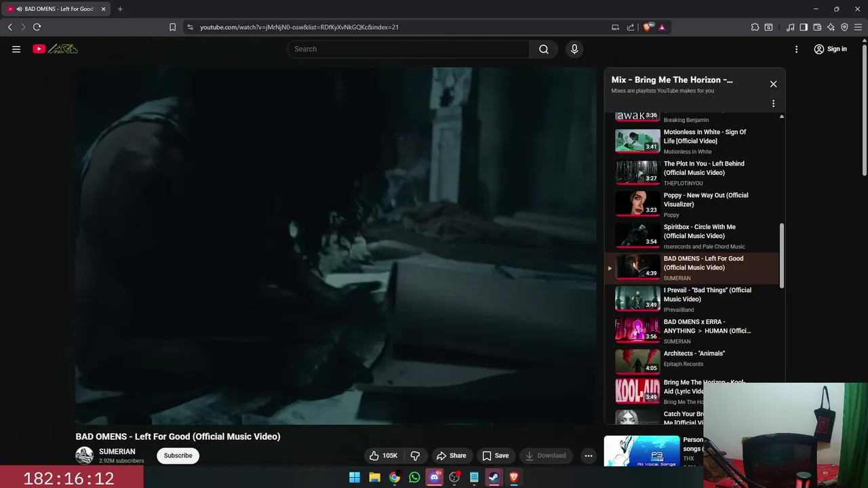Viewport: 868px width, 488px height.
Task: Open the YouTube guide hamburger menu
Action: click(x=16, y=49)
